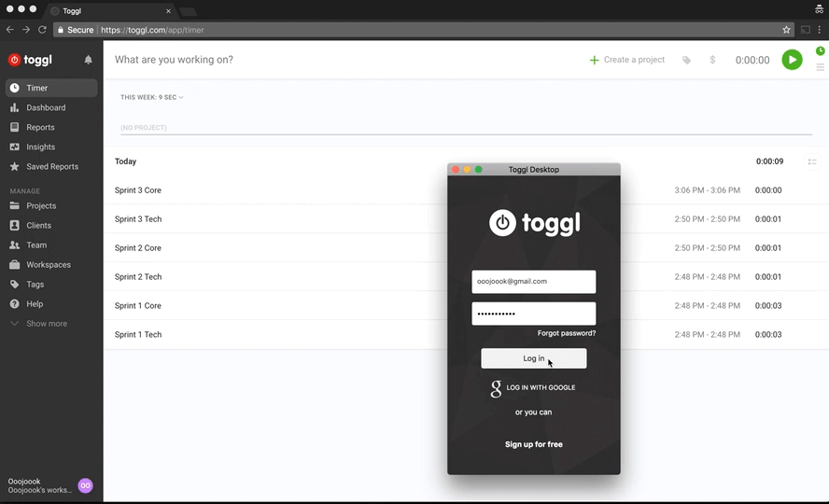Click the Team icon in the sidebar
829x504 pixels.
pyautogui.click(x=15, y=245)
